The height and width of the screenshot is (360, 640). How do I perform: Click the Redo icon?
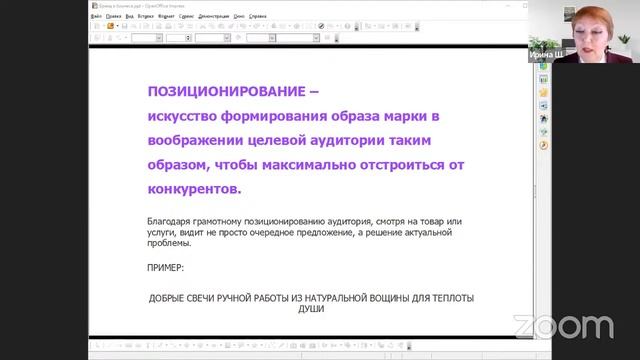(x=256, y=26)
